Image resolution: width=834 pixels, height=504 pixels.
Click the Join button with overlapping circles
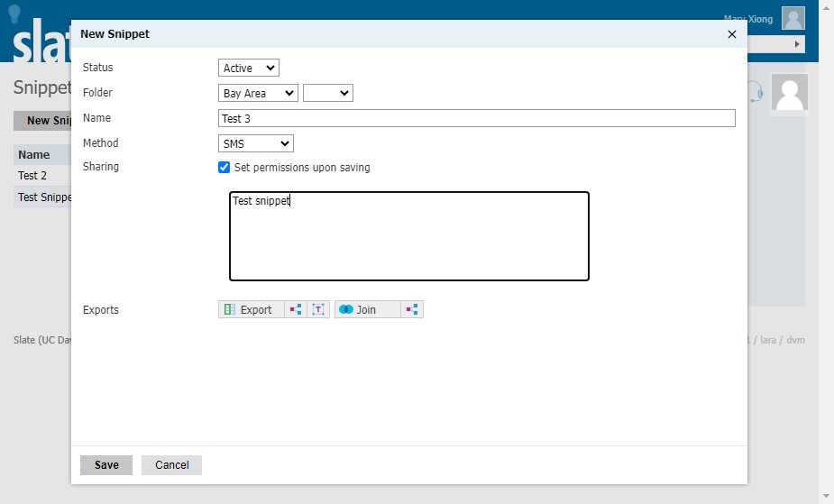click(x=368, y=309)
